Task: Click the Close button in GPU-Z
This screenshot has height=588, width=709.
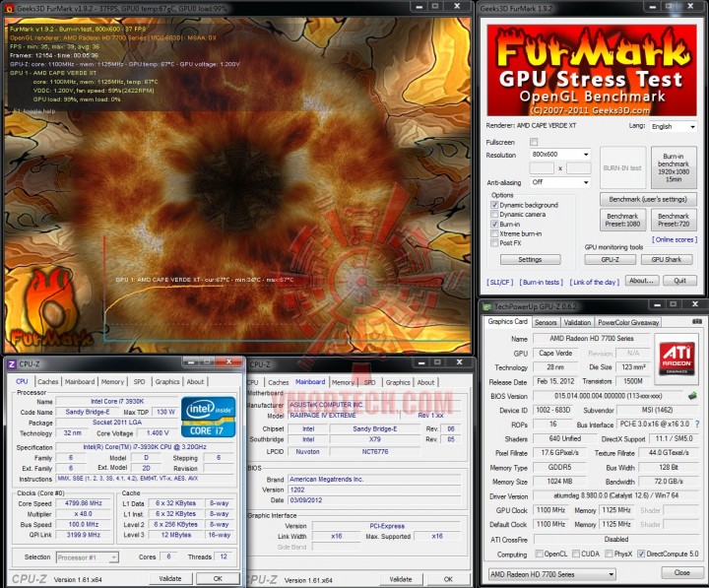Action: pyautogui.click(x=681, y=572)
